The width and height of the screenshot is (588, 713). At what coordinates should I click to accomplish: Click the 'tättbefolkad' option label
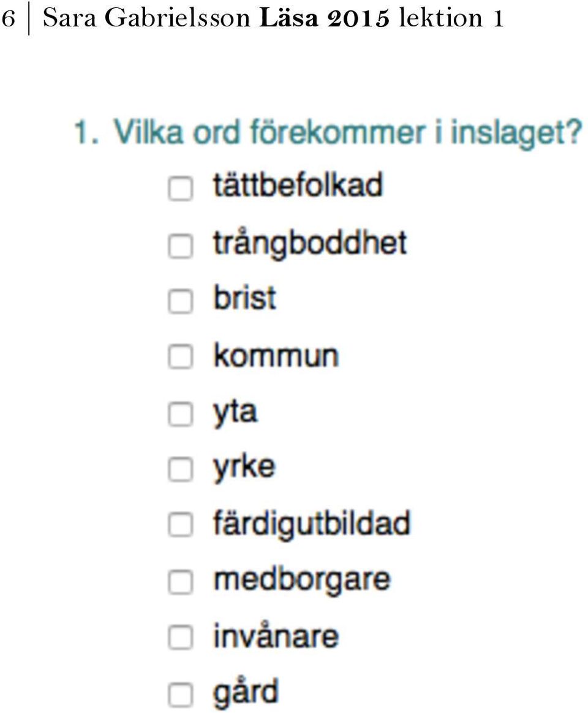click(298, 185)
